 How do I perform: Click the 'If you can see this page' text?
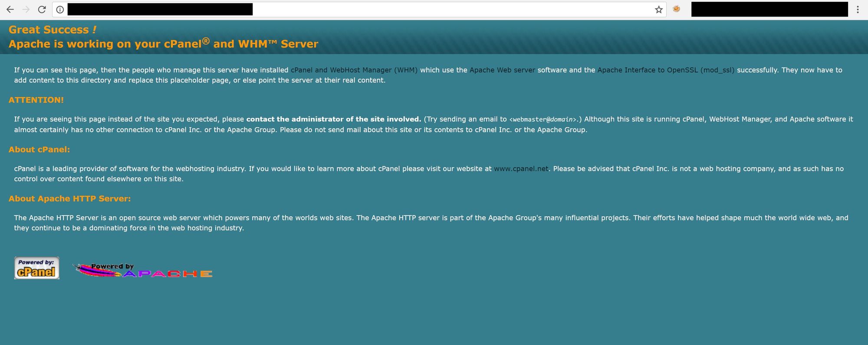(x=55, y=70)
